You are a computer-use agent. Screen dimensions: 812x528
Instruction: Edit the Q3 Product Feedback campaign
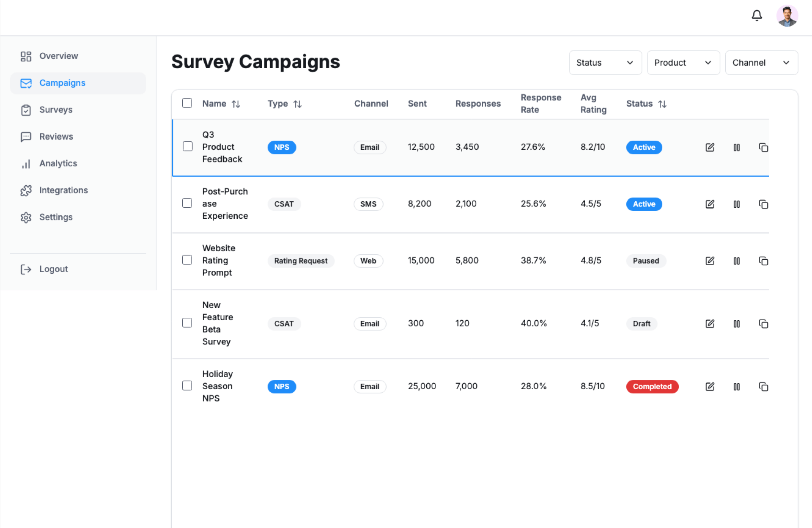coord(710,147)
